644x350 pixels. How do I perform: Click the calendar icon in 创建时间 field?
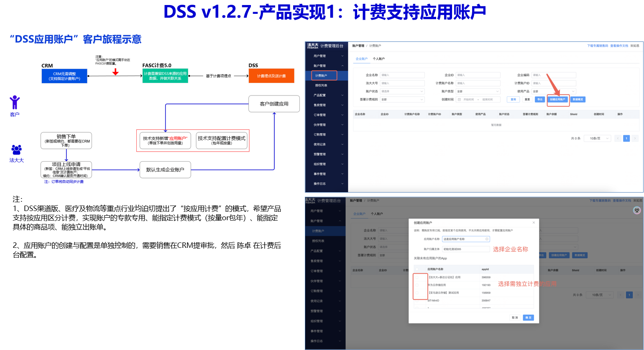click(x=460, y=100)
